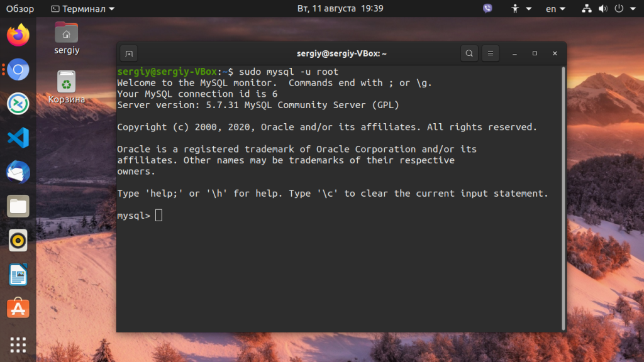
Task: Show all applications grid
Action: click(x=18, y=345)
